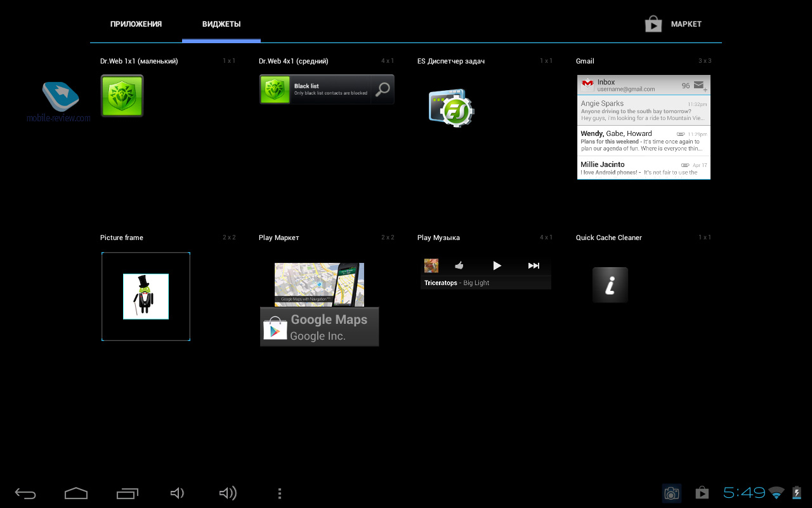The image size is (812, 508).
Task: Open the Angie Sparks email row
Action: [x=644, y=110]
